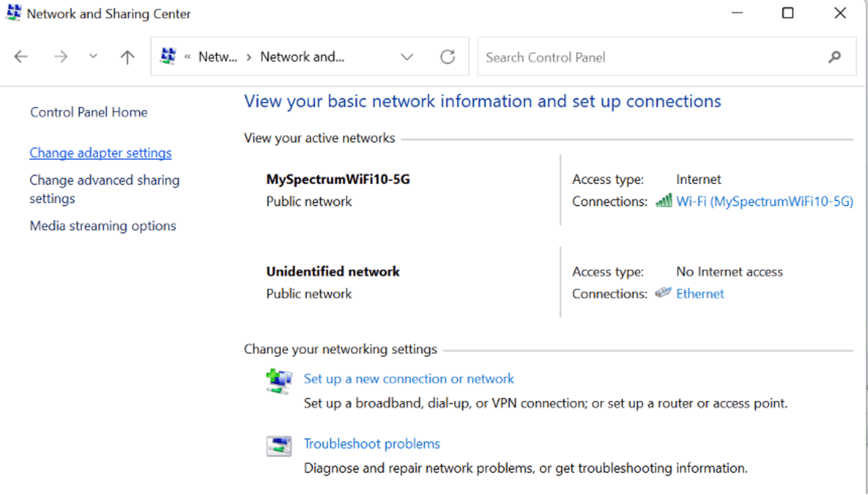Open Change adapter settings
868x495 pixels.
pos(100,153)
